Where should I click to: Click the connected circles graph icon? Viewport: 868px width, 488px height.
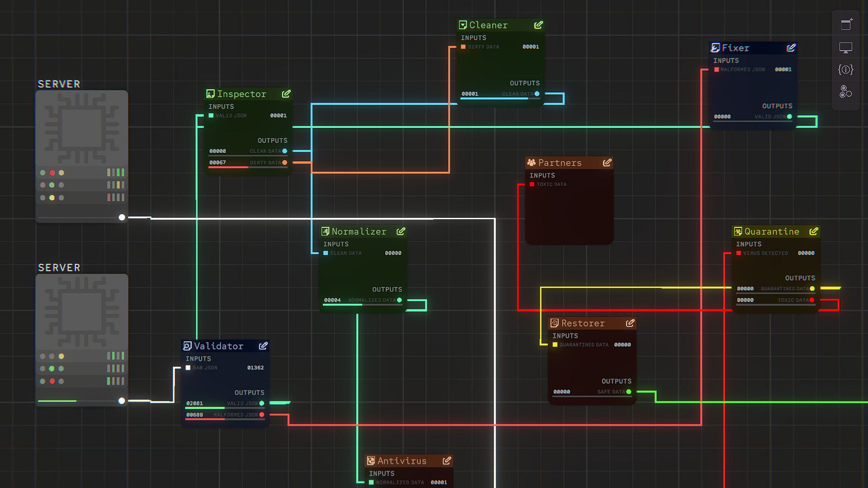pyautogui.click(x=845, y=92)
